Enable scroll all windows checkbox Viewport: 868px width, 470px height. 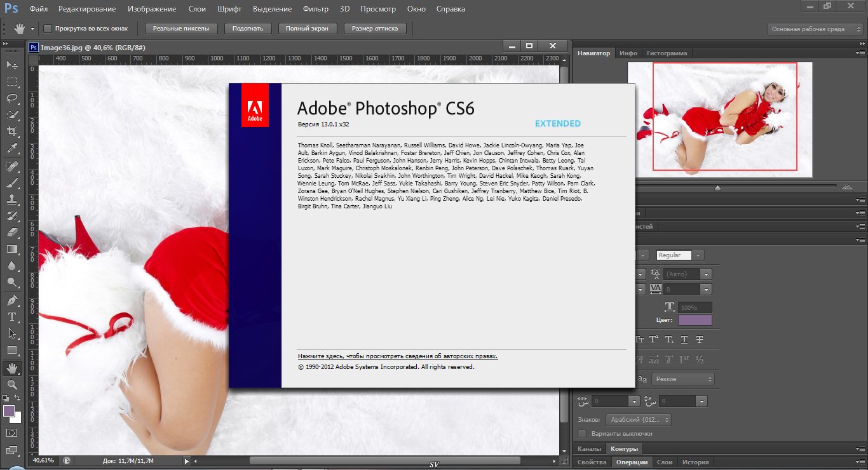coord(48,29)
